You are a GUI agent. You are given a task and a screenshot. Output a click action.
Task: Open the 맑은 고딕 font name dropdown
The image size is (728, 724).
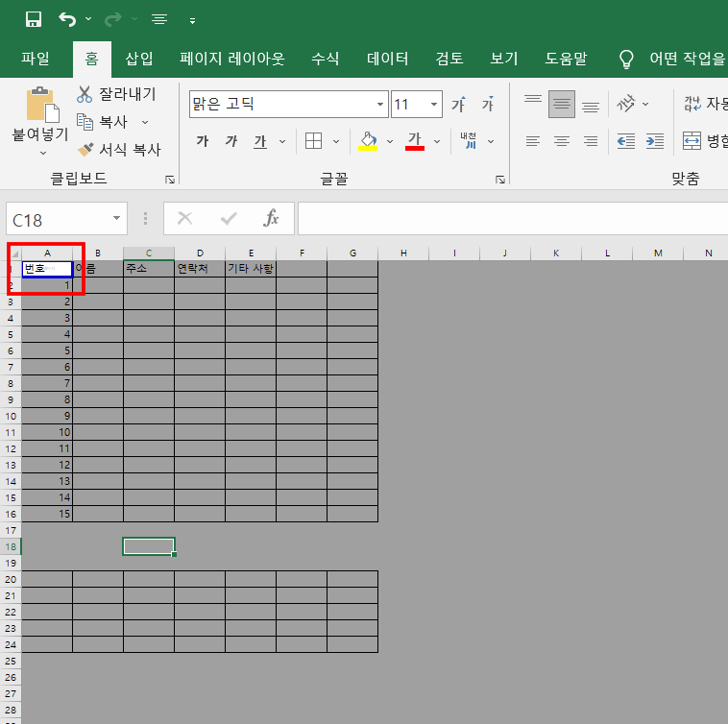380,104
